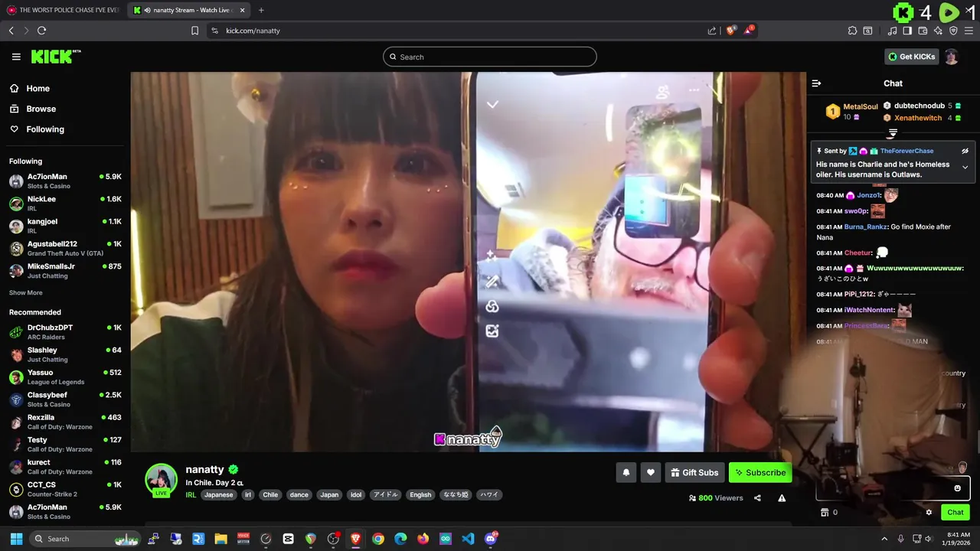Open a new browser tab
The height and width of the screenshot is (551, 980).
261,10
